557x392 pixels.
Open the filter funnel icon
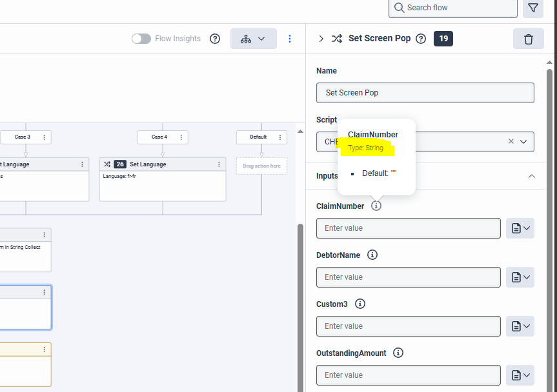[532, 8]
